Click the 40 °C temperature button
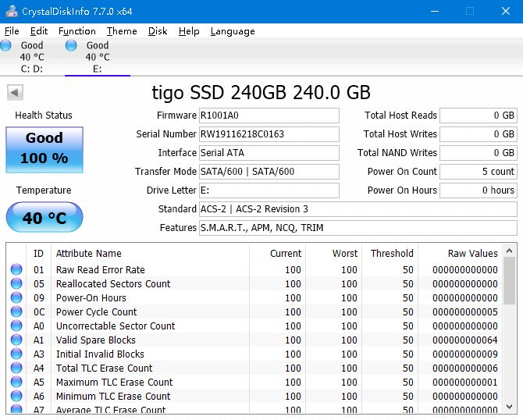 click(x=44, y=217)
